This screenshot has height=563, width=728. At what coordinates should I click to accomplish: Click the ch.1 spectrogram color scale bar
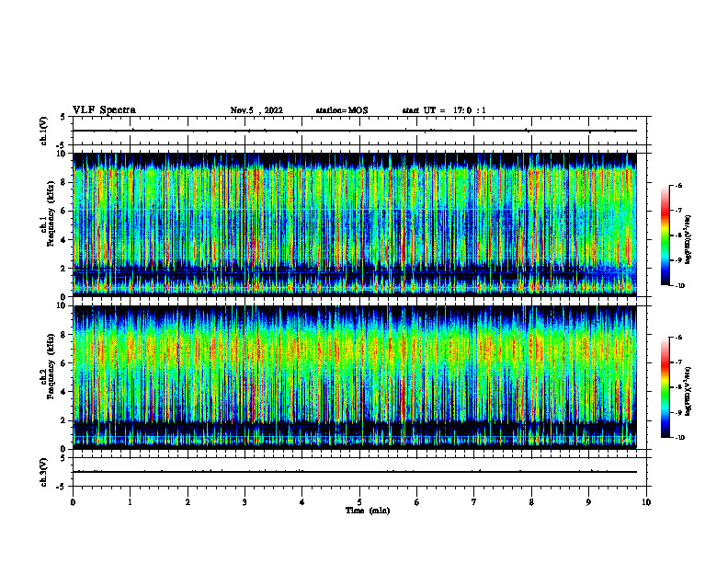coord(665,236)
